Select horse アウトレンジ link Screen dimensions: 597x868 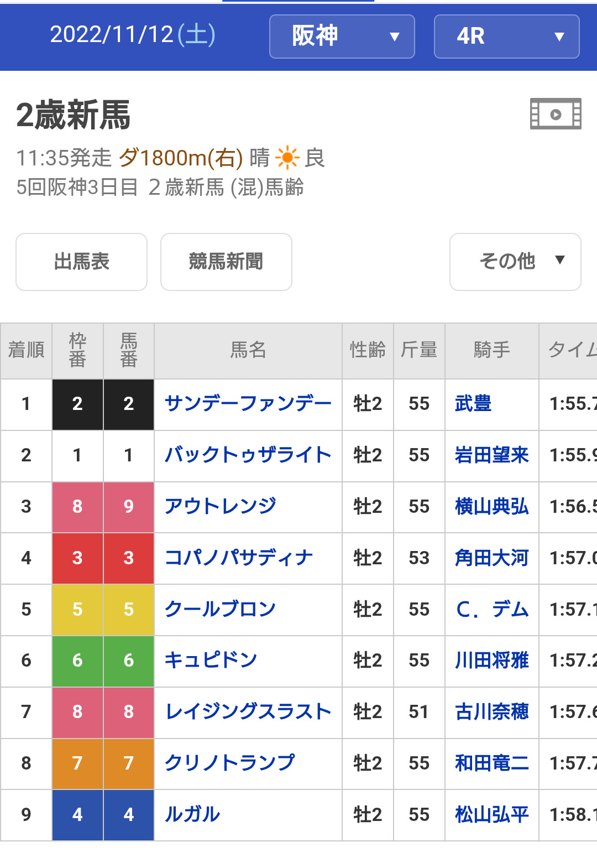pyautogui.click(x=220, y=506)
